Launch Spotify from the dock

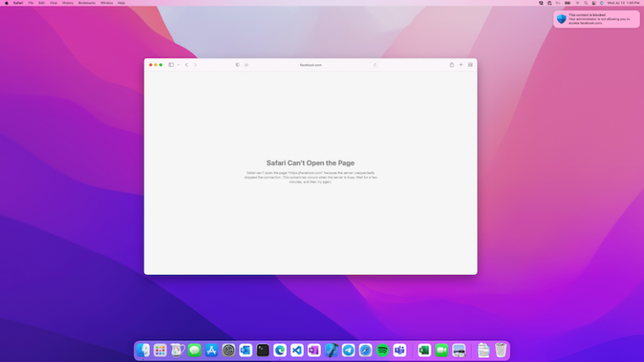[x=382, y=350]
